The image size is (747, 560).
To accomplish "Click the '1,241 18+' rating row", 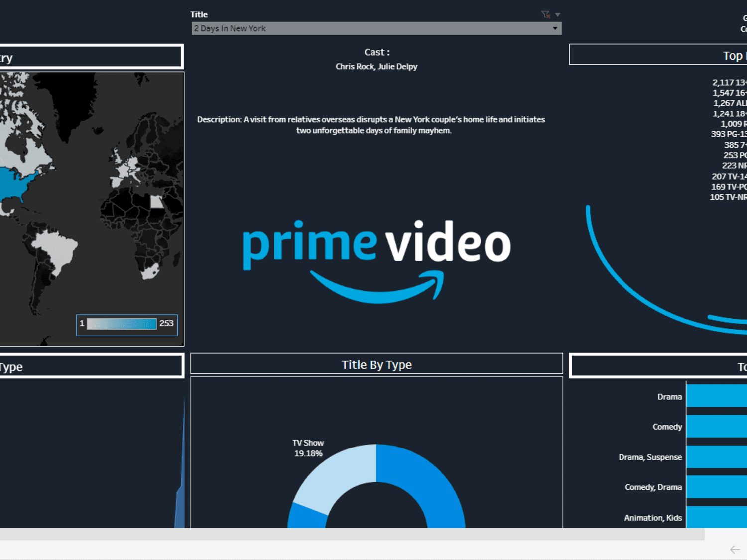I will (729, 113).
